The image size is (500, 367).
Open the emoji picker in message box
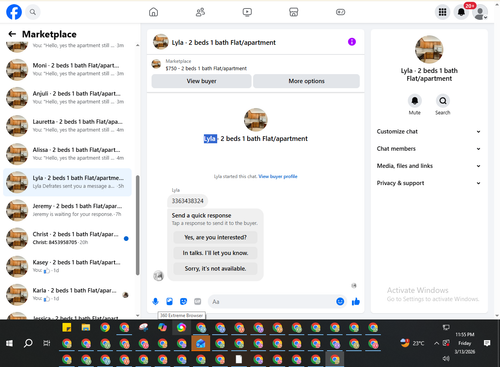340,302
